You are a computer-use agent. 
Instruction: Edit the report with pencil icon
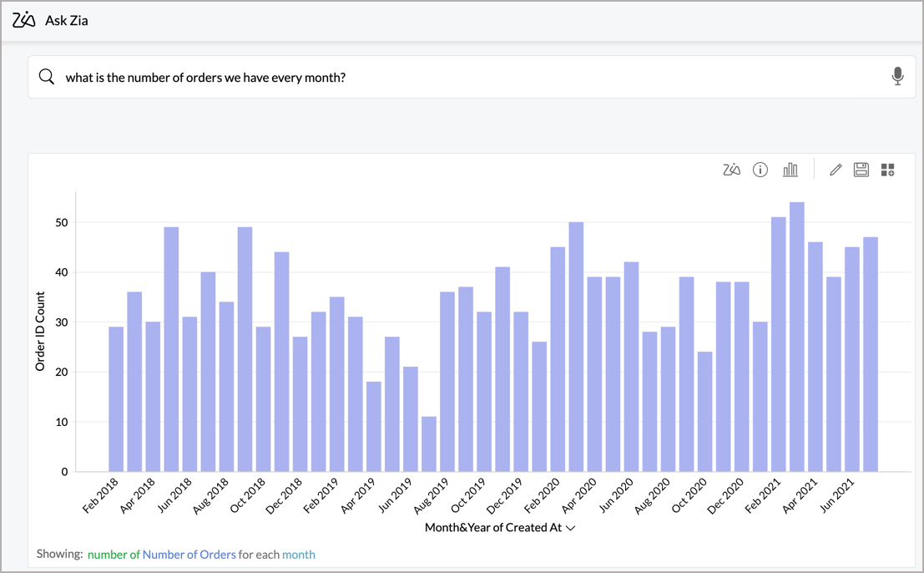pyautogui.click(x=836, y=170)
